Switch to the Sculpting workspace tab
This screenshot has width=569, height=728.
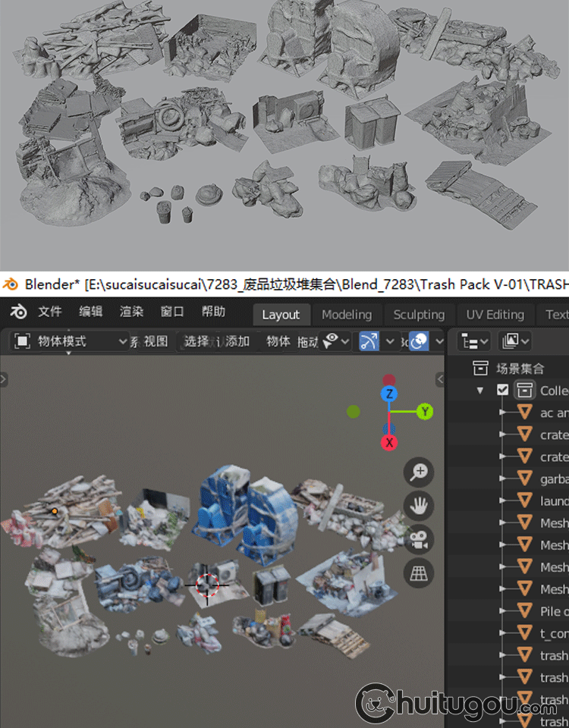419,315
